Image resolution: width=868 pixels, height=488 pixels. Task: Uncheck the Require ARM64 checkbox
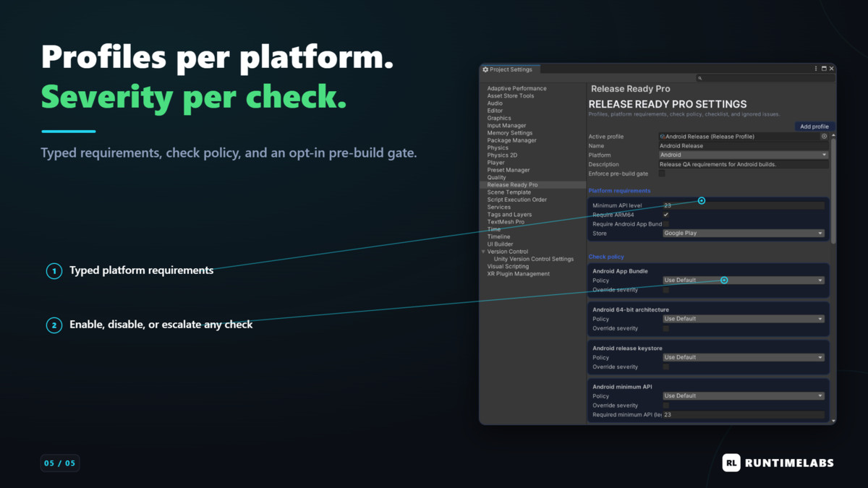pyautogui.click(x=665, y=215)
